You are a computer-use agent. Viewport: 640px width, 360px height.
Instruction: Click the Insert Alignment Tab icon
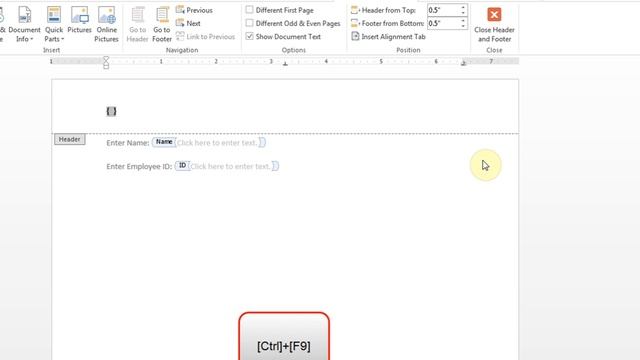tap(355, 36)
